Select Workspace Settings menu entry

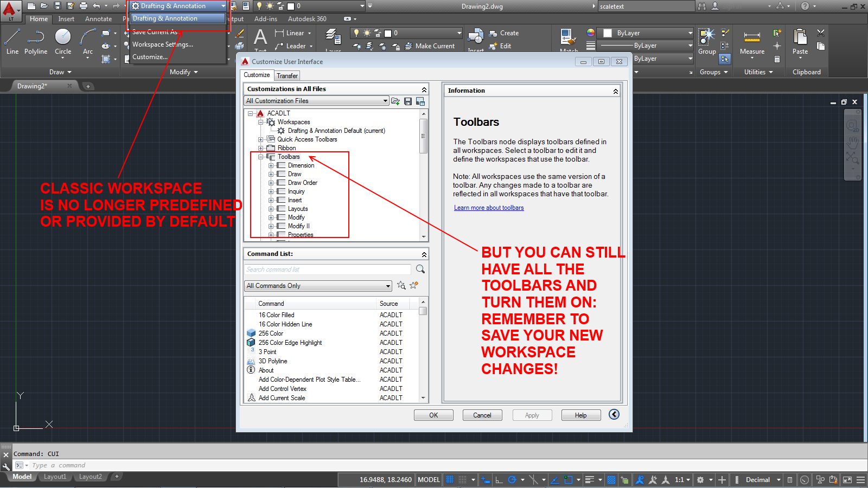[163, 44]
